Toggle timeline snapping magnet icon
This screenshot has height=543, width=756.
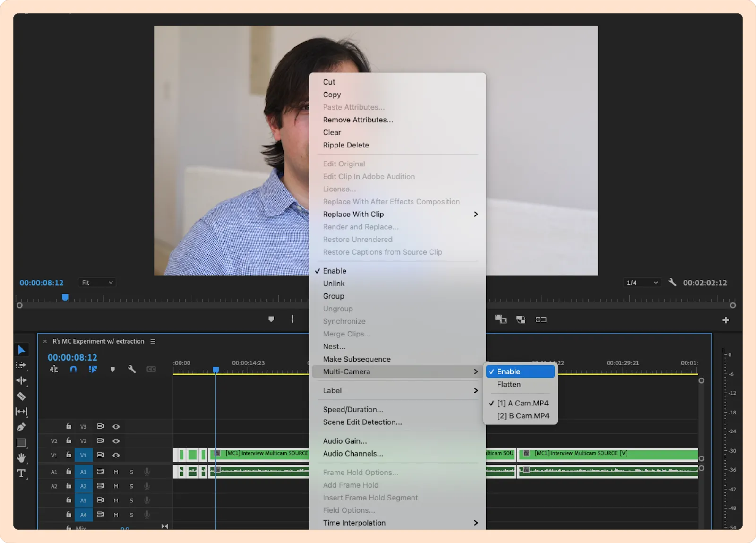73,369
